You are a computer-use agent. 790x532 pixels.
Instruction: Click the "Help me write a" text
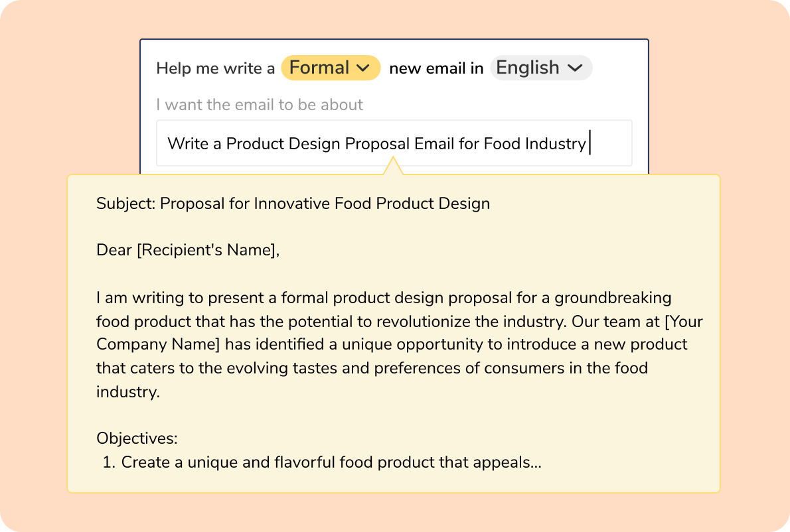coord(215,68)
